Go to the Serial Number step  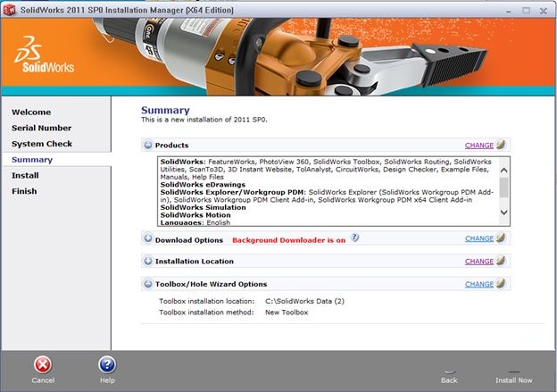[41, 128]
